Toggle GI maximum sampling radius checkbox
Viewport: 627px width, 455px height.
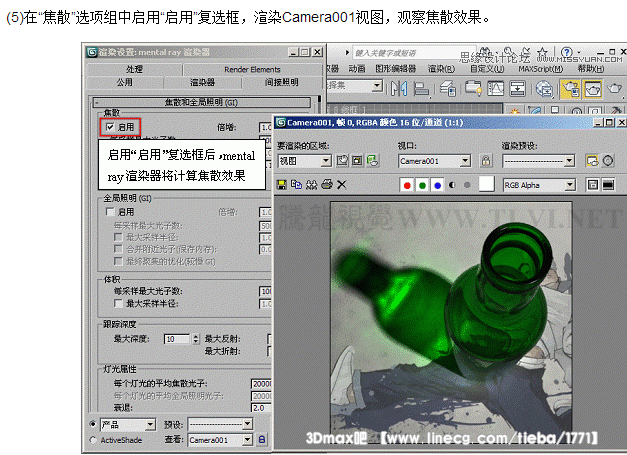(118, 237)
